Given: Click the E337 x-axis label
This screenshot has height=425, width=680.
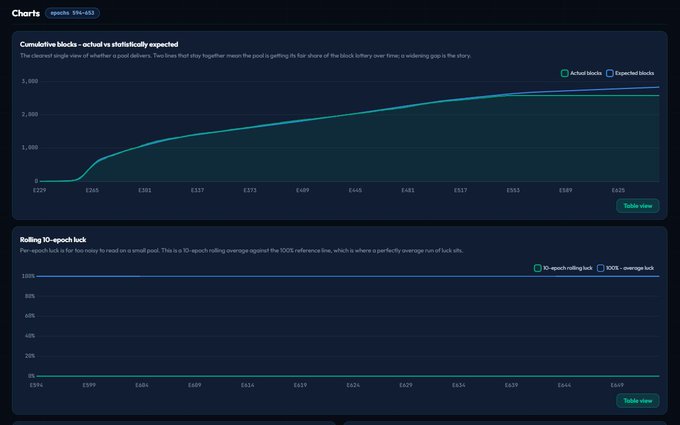Looking at the screenshot, I should [x=197, y=190].
